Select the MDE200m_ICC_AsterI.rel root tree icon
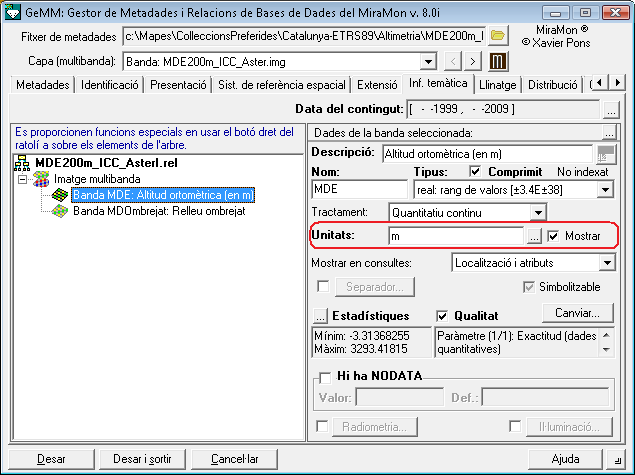Screen dimensions: 635x475 pos(22,163)
